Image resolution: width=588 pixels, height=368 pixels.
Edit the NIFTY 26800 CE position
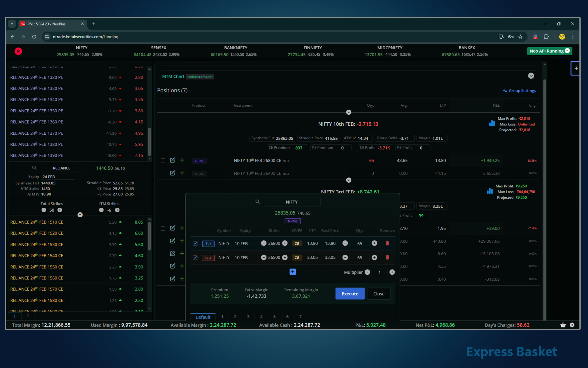[x=172, y=160]
